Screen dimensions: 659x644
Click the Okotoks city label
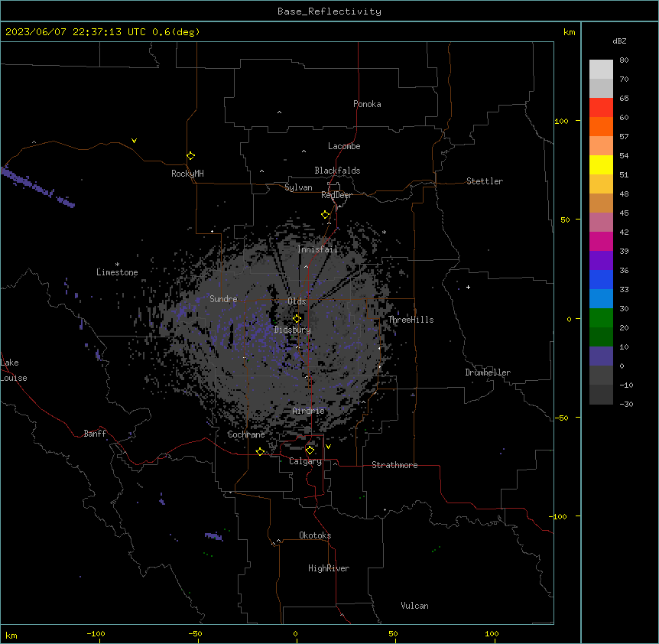[x=315, y=535]
